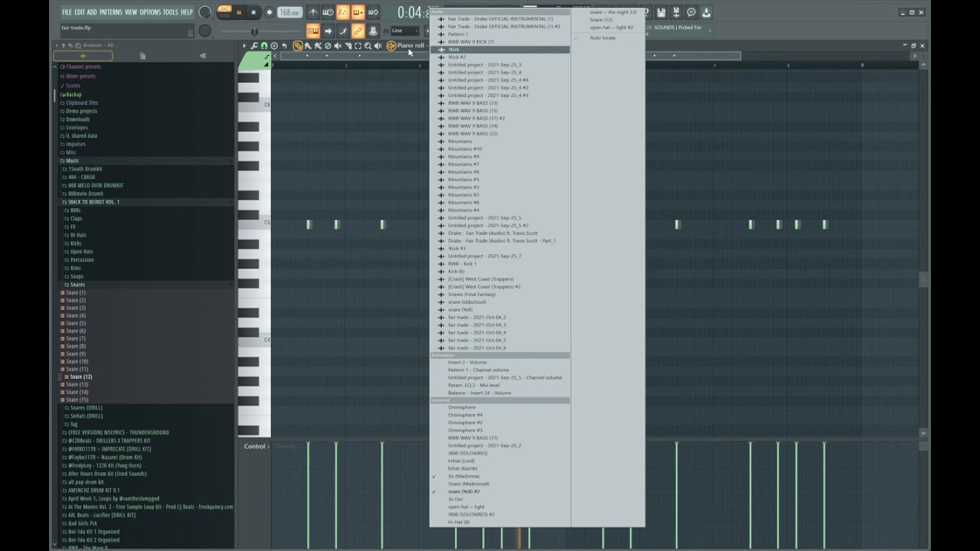
Task: Toggle wait for input to start playing
Action: click(x=328, y=12)
